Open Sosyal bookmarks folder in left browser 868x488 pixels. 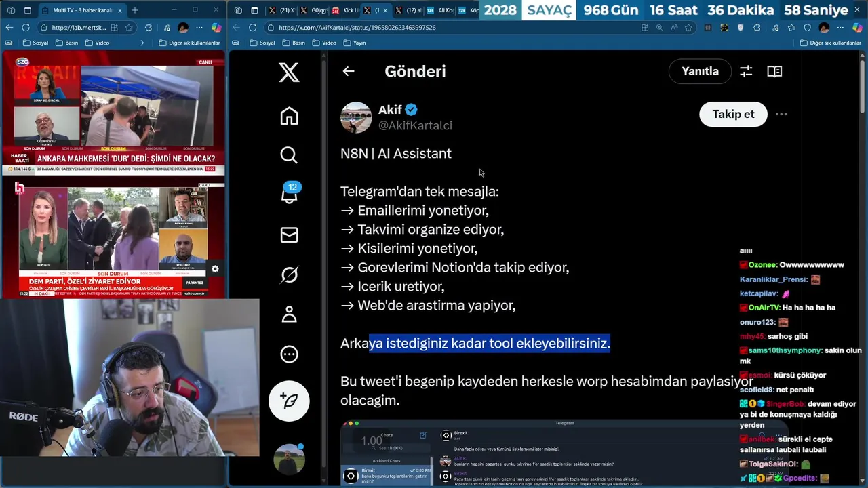(35, 43)
